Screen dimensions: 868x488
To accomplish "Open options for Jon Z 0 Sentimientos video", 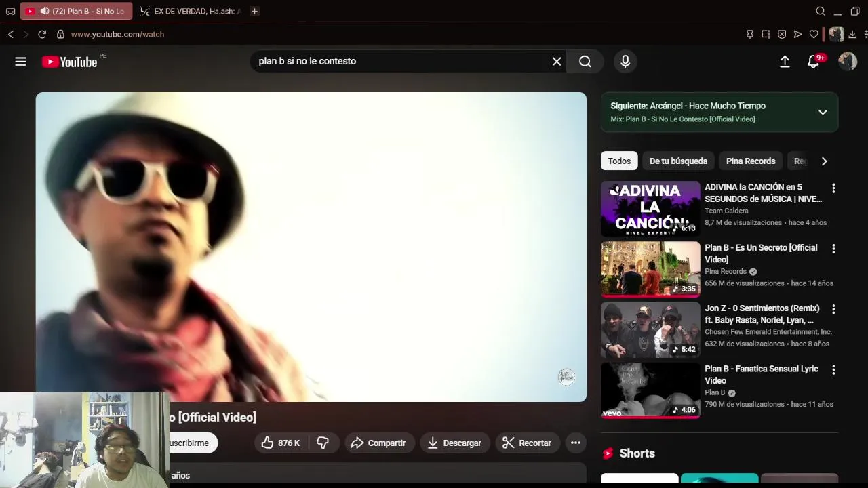I will click(x=833, y=309).
